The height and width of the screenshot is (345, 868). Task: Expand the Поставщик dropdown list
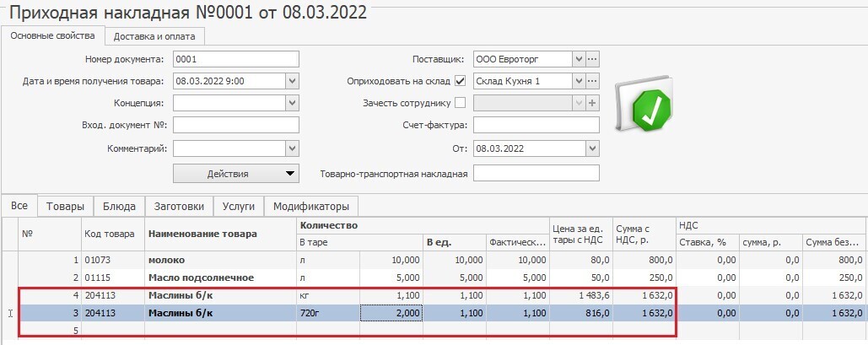click(578, 59)
